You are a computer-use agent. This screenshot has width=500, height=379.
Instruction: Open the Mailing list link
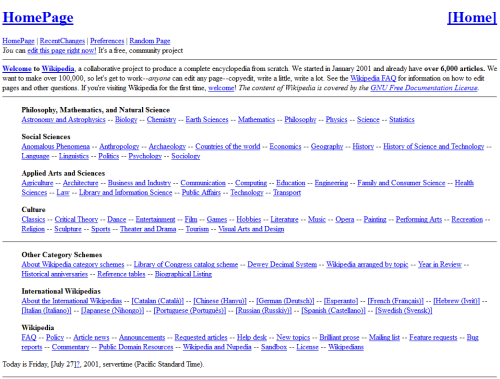(x=384, y=337)
